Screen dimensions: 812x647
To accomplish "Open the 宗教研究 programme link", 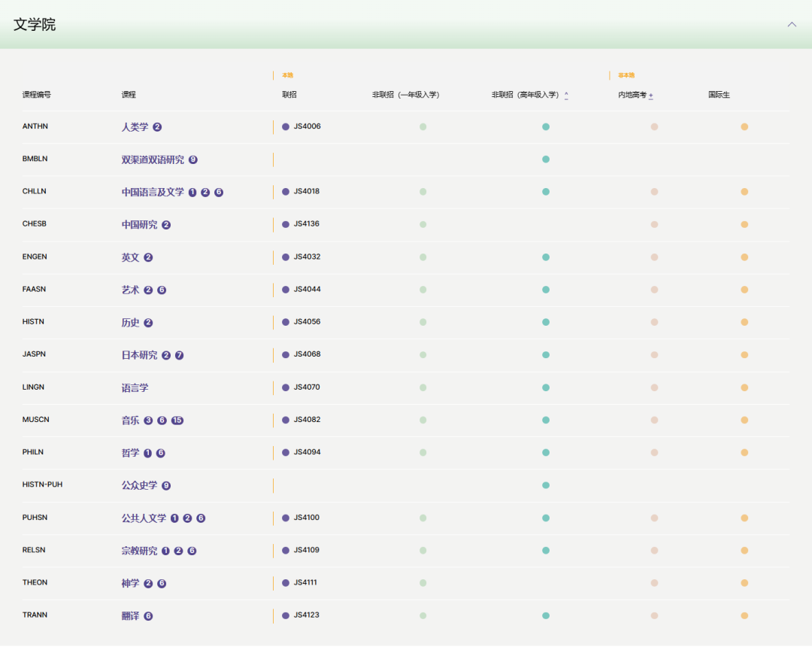I will click(139, 551).
